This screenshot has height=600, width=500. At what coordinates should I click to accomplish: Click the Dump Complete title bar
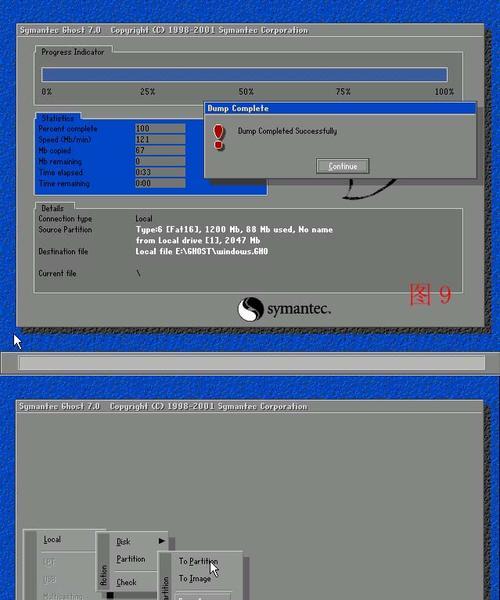point(340,108)
